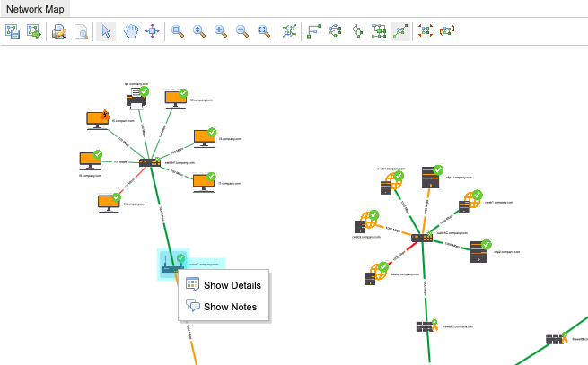Apply the grid layout icon
The height and width of the screenshot is (365, 588).
point(379,31)
